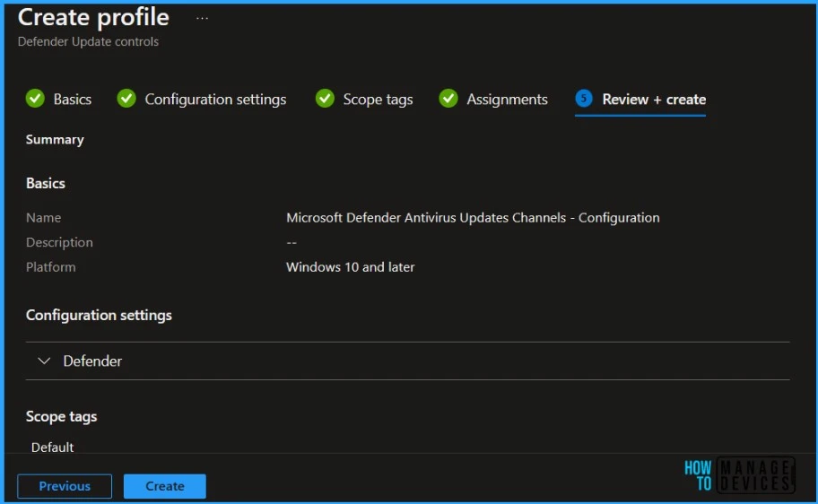The width and height of the screenshot is (818, 504).
Task: Select the profile name value text
Action: [473, 218]
